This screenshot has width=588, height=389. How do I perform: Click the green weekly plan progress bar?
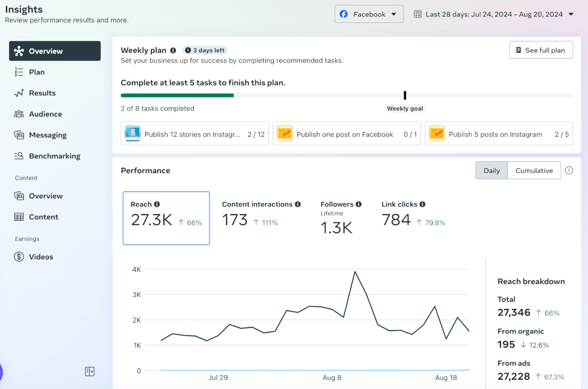click(x=177, y=96)
